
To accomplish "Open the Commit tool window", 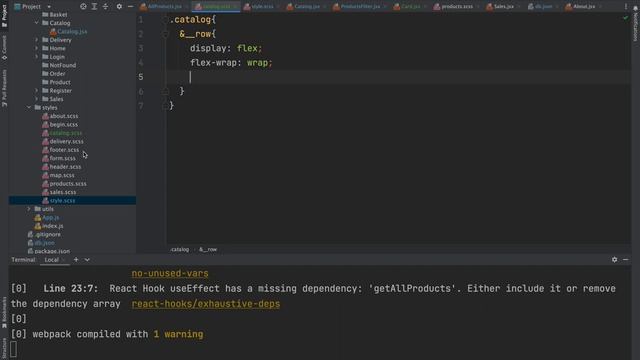I will click(4, 47).
